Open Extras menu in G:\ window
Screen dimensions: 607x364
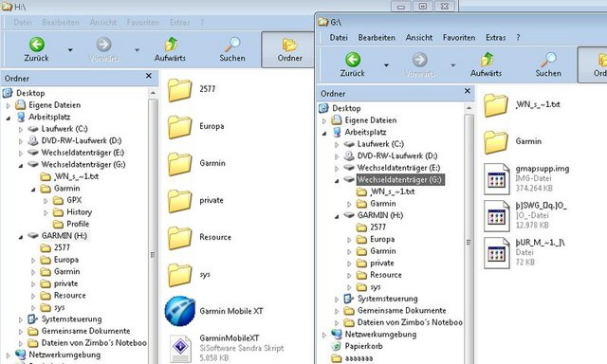pos(495,38)
